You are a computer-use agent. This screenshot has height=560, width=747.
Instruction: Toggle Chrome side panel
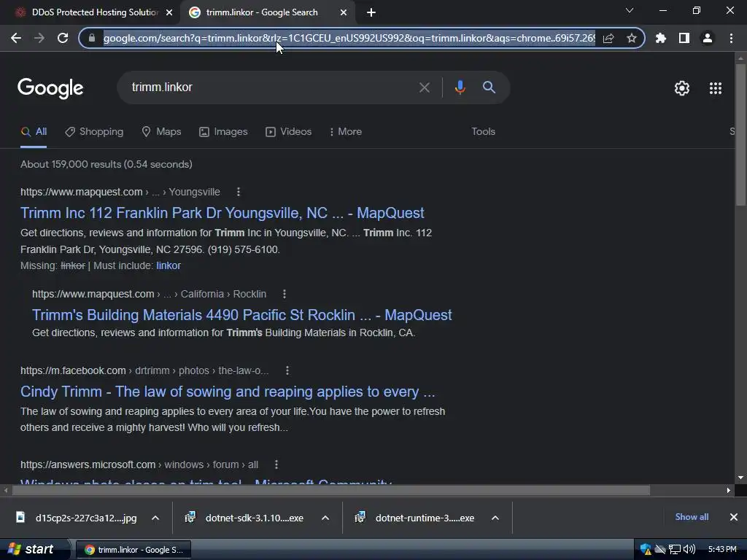pos(684,38)
